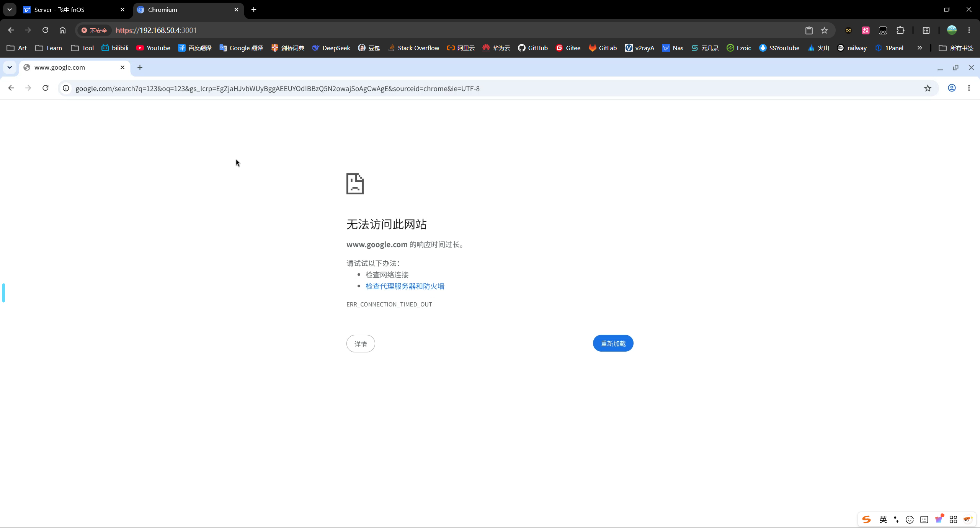Viewport: 980px width, 528px height.
Task: Toggle Sogou soft keyboard icon
Action: tap(924, 519)
